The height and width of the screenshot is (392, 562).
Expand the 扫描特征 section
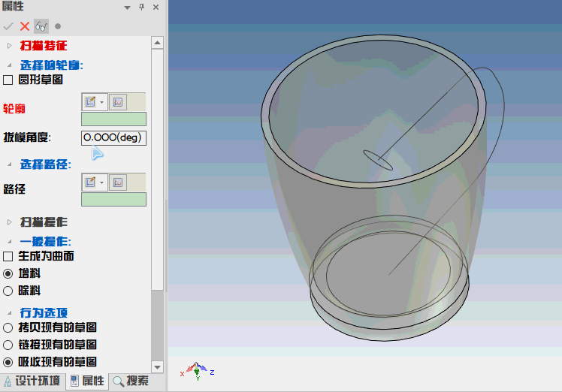click(x=10, y=46)
